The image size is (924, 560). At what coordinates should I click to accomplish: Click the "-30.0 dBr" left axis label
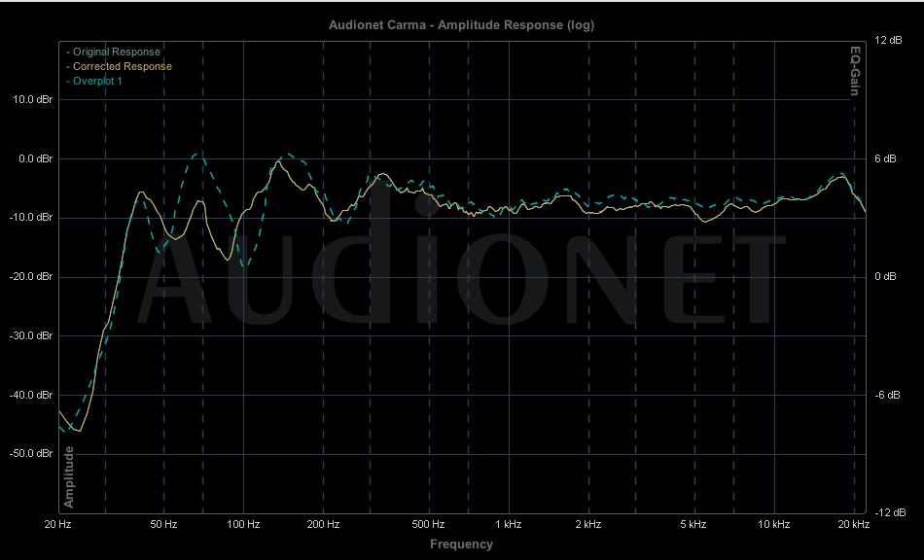tap(31, 335)
